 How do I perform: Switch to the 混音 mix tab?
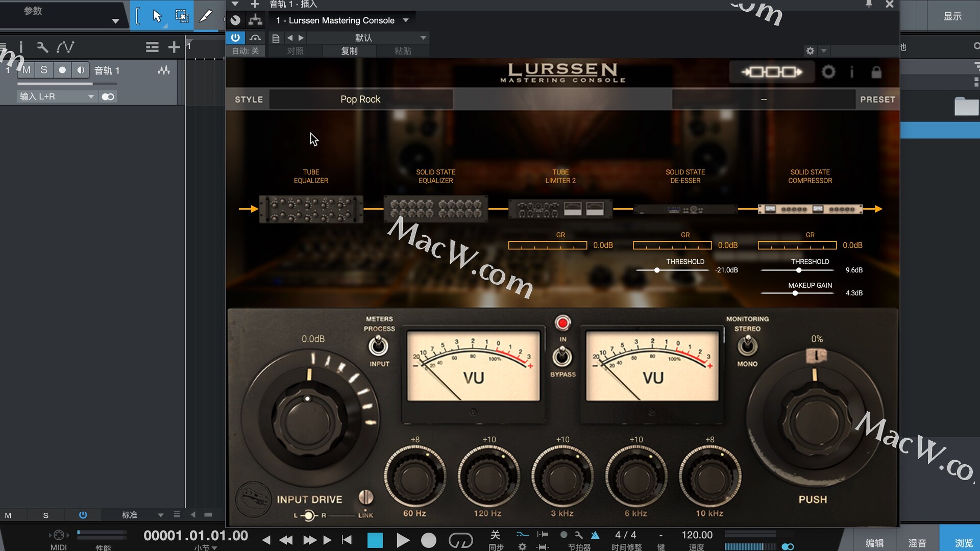tap(917, 543)
